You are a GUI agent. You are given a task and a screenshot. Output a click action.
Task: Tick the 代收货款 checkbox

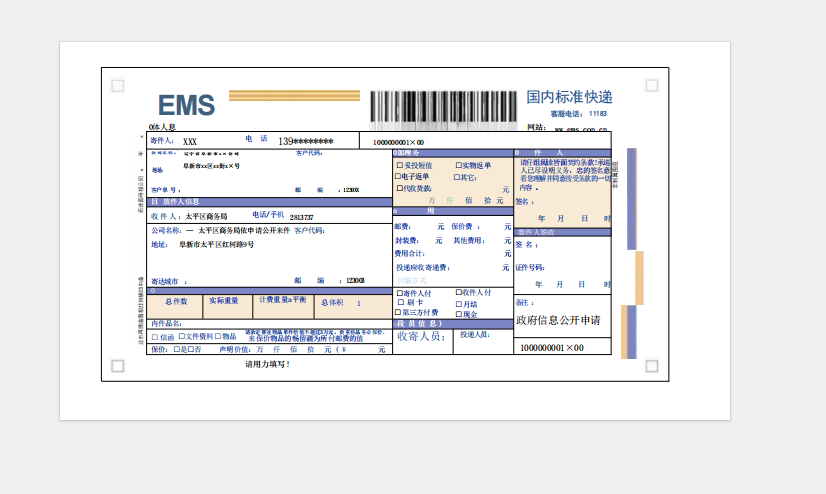399,188
